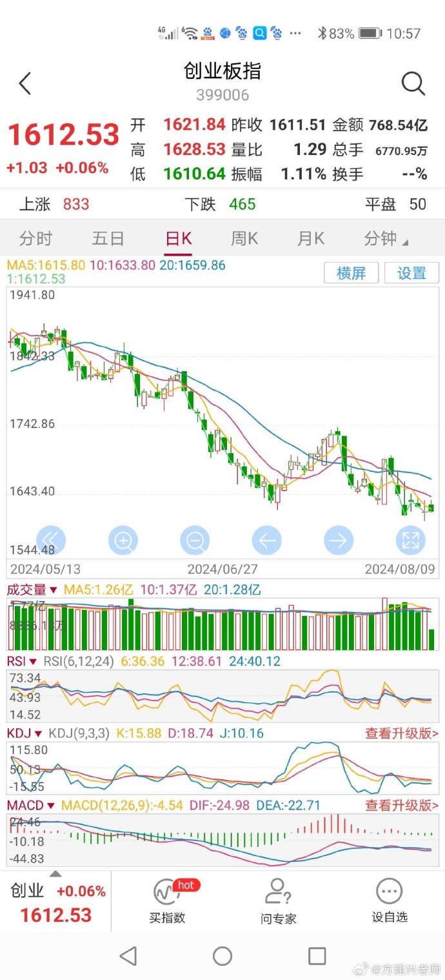Switch to the 周K tab
445x980 pixels.
244,239
